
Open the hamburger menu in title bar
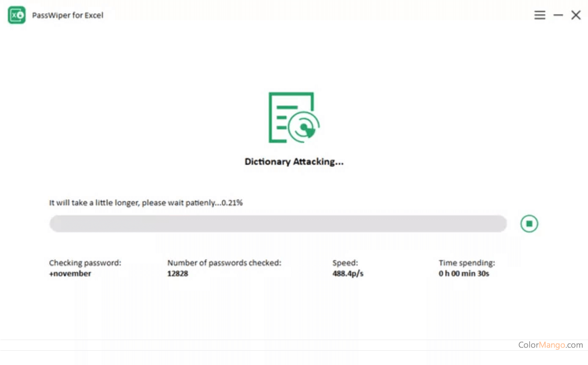click(x=539, y=15)
